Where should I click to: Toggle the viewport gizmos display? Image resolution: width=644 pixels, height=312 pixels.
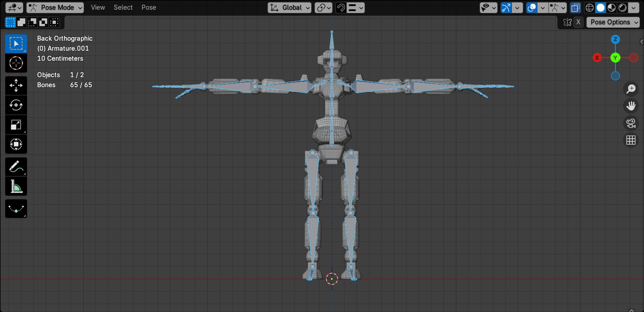coord(506,8)
